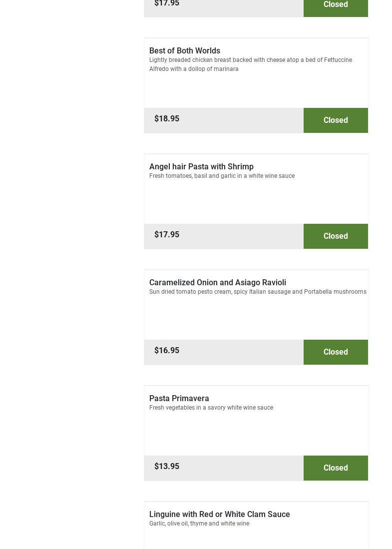392x549 pixels.
Task: Click the $13.95 price label
Action: click(x=167, y=466)
